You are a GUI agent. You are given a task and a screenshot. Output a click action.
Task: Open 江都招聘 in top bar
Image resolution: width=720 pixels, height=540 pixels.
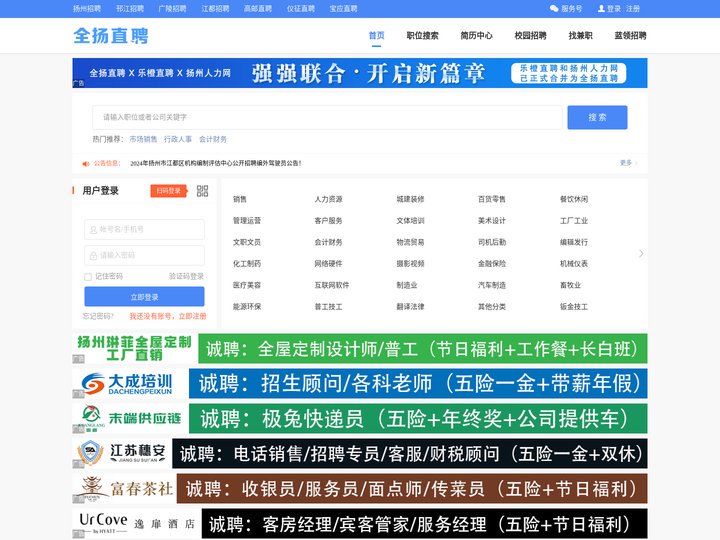click(215, 9)
